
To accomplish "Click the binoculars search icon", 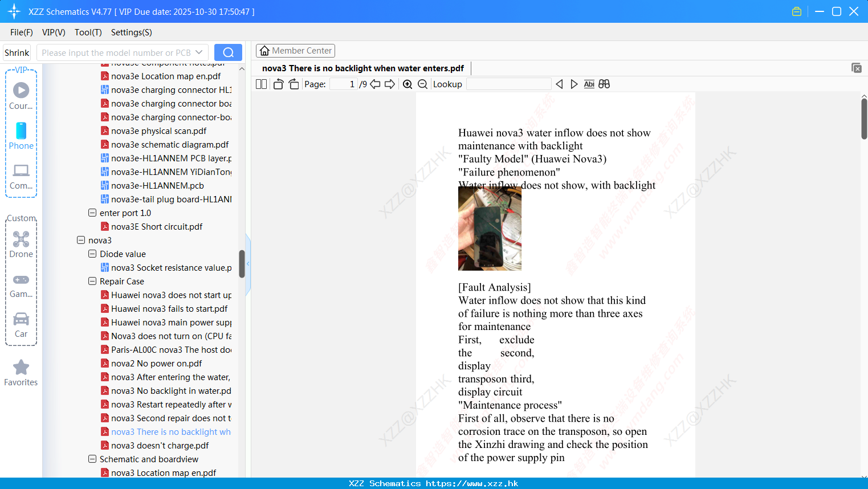I will tap(604, 84).
